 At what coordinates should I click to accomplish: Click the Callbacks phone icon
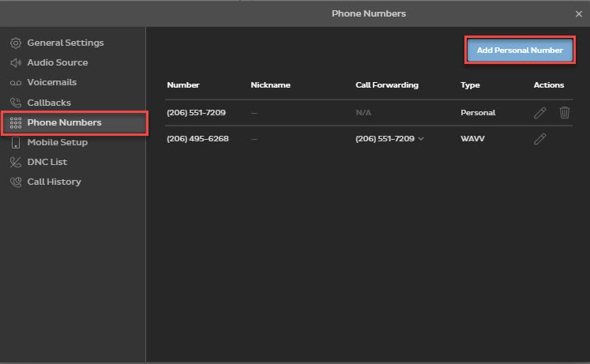pyautogui.click(x=16, y=103)
